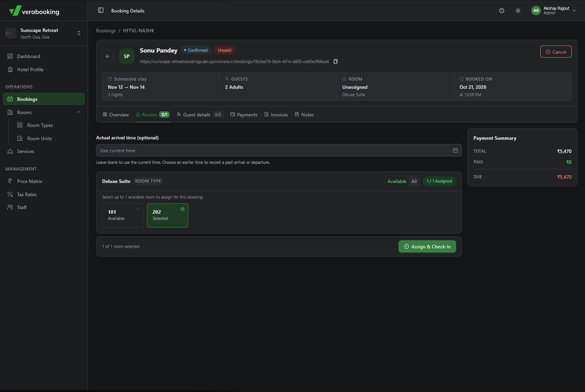
Task: Copy the booking URL with the clipboard icon
Action: (x=336, y=62)
